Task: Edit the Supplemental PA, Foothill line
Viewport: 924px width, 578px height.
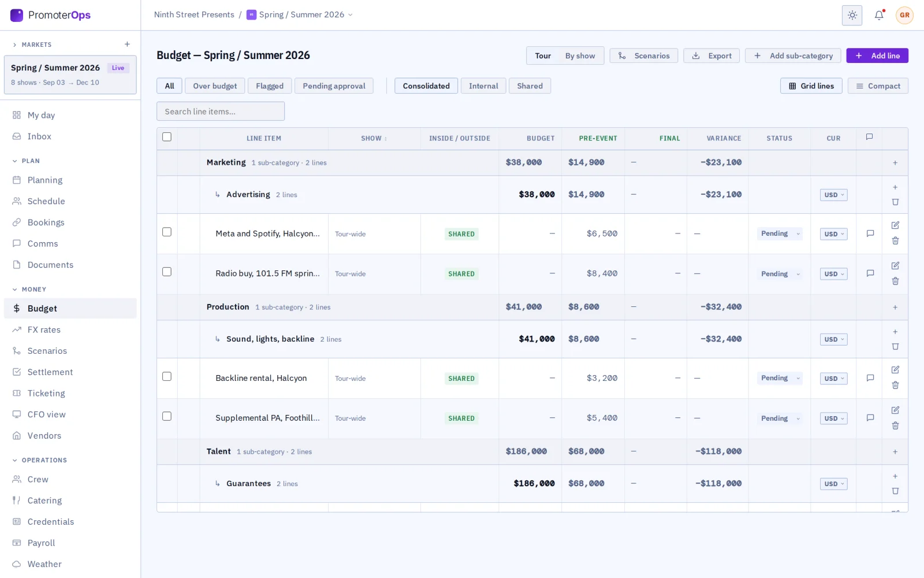Action: pos(895,410)
